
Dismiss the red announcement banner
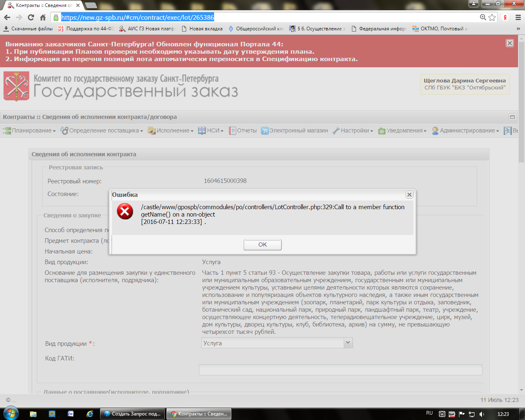(x=510, y=43)
